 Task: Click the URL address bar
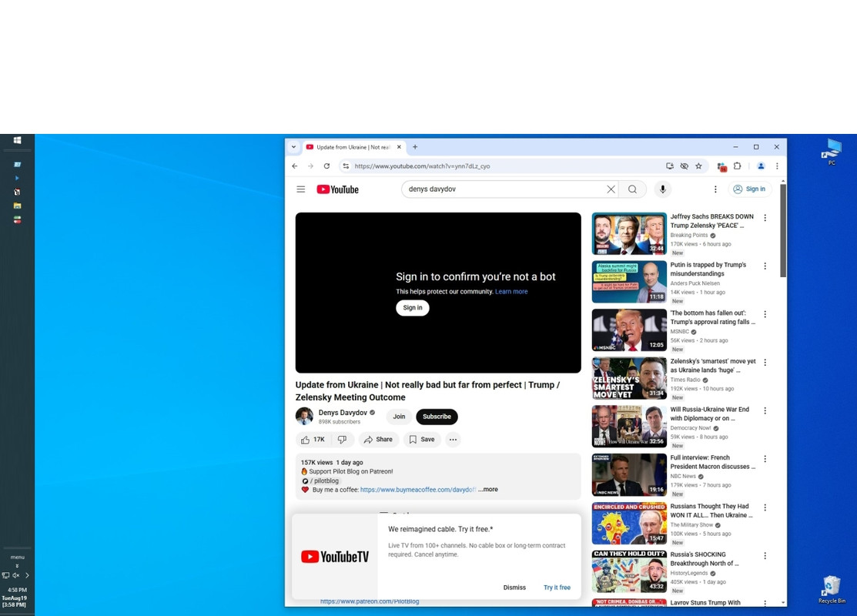(x=503, y=166)
